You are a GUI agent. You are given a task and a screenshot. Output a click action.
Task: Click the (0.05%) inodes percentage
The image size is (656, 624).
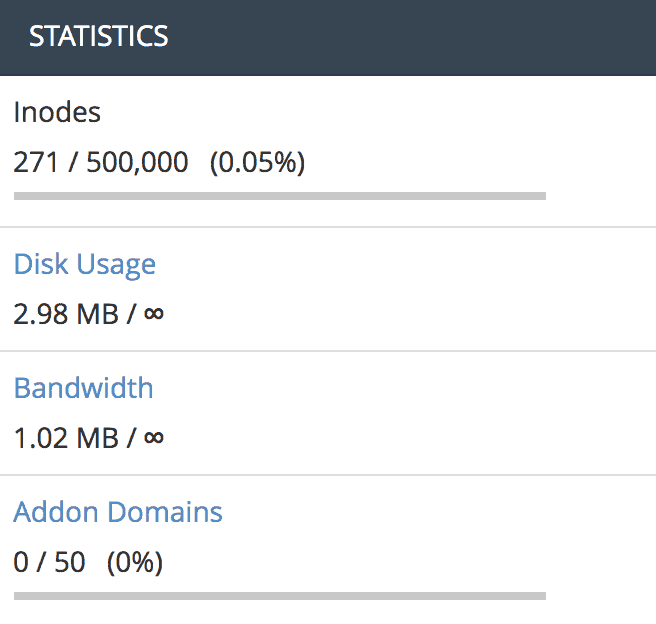point(257,162)
